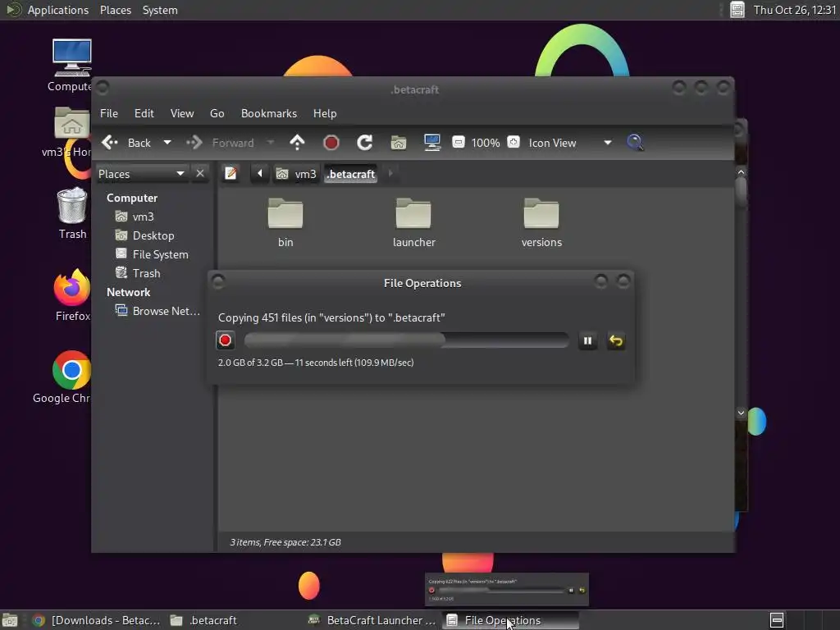
Task: Reload the current folder
Action: tap(365, 143)
